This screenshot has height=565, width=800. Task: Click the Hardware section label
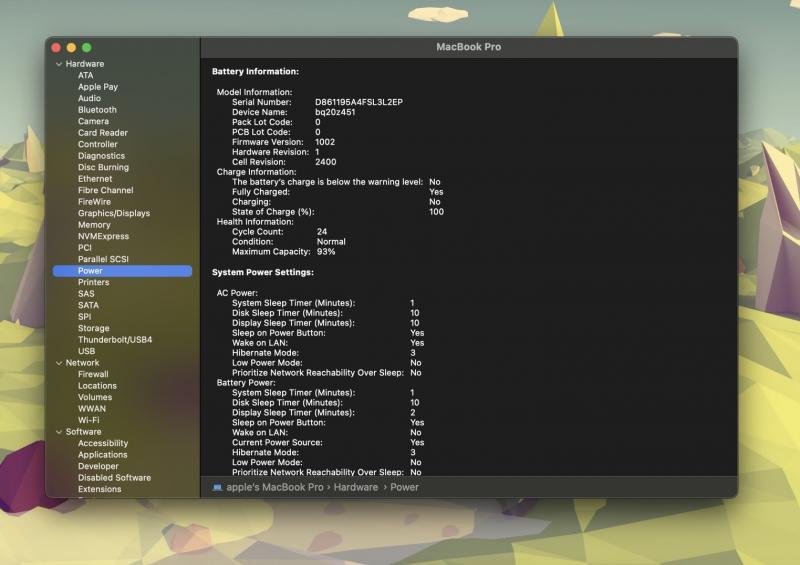pos(85,64)
